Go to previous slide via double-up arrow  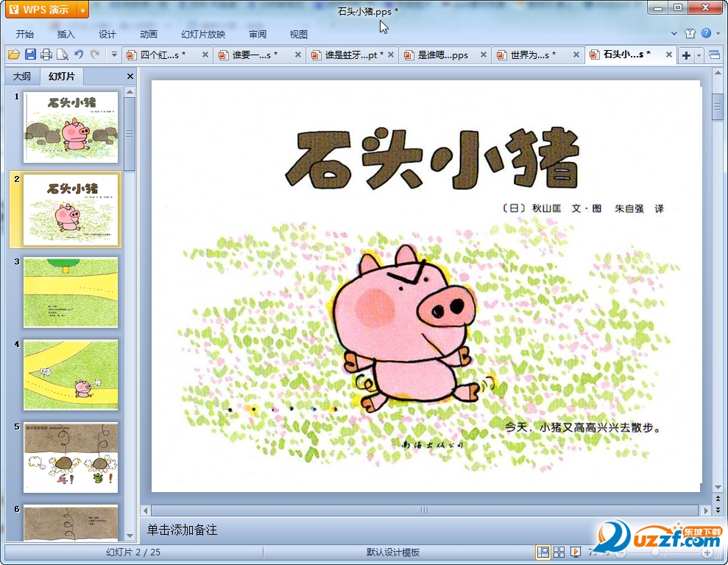pyautogui.click(x=718, y=499)
